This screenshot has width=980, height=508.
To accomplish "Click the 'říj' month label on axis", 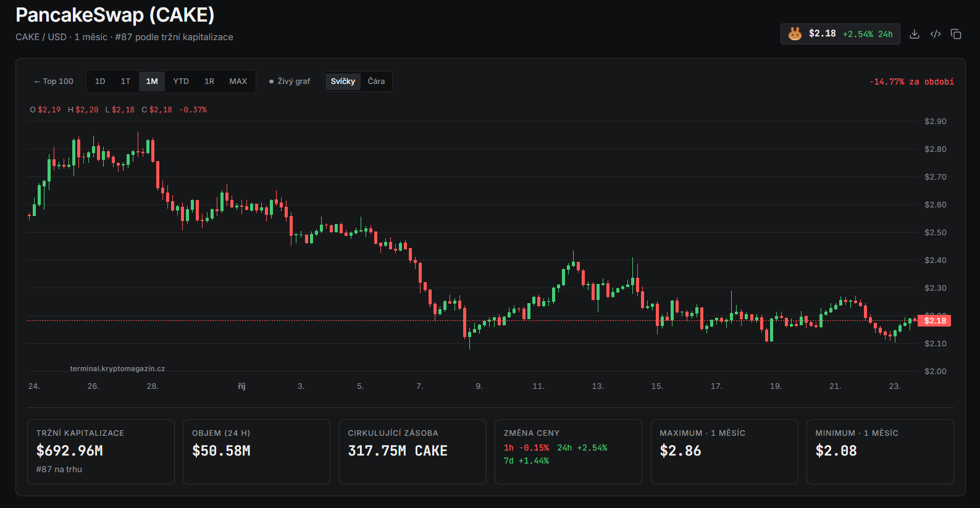I will pyautogui.click(x=241, y=386).
